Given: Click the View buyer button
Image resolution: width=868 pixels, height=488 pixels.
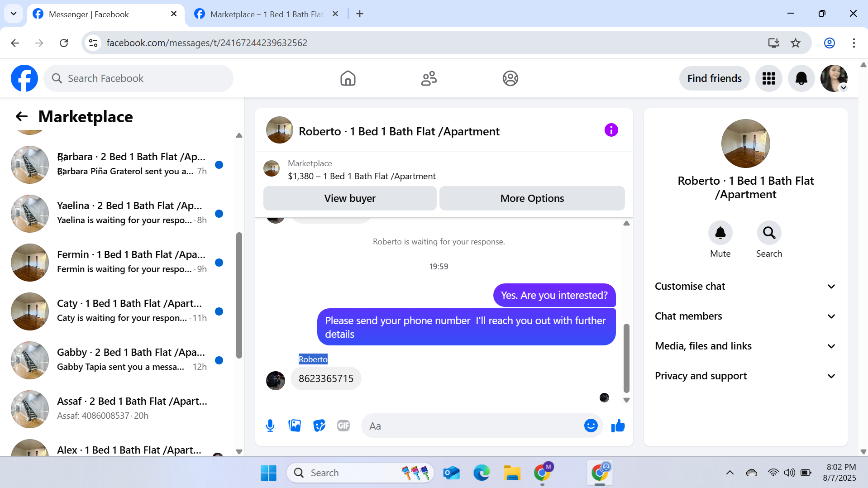Looking at the screenshot, I should (350, 198).
